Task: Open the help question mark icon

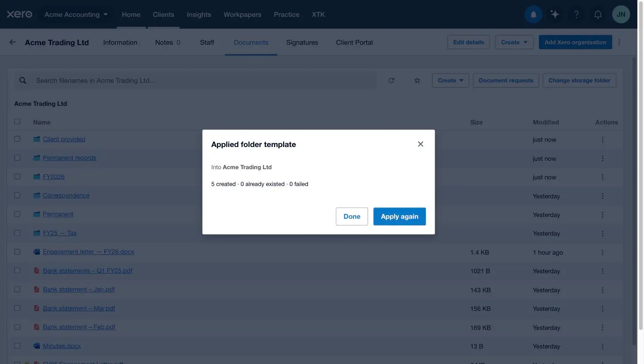Action: tap(576, 14)
